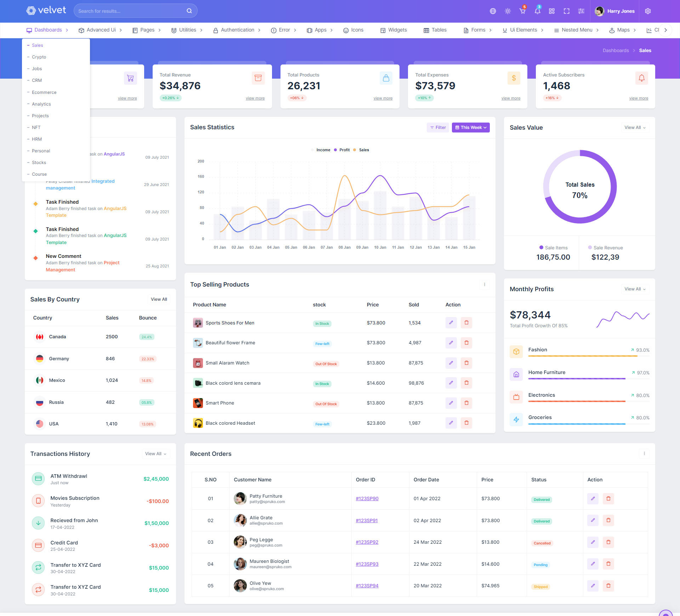Open the language globe icon
680x616 pixels.
point(493,11)
